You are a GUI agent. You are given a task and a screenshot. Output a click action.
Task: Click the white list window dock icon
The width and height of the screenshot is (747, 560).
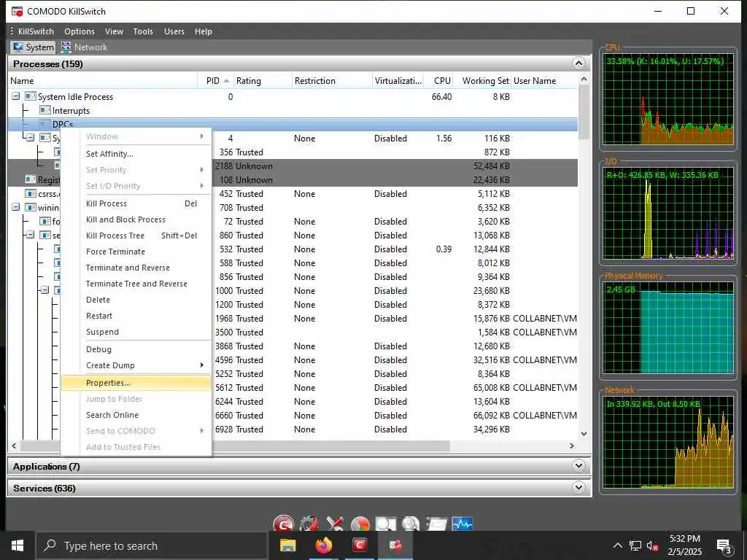tap(436, 524)
